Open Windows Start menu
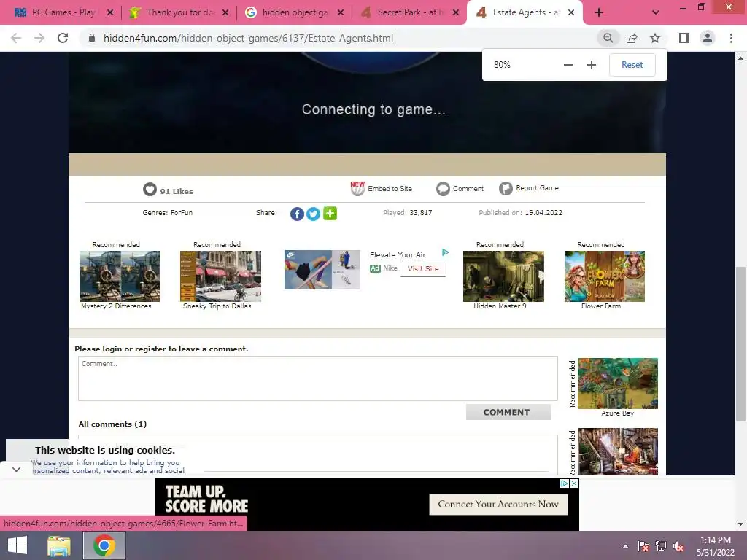Image resolution: width=747 pixels, height=560 pixels. tap(18, 545)
